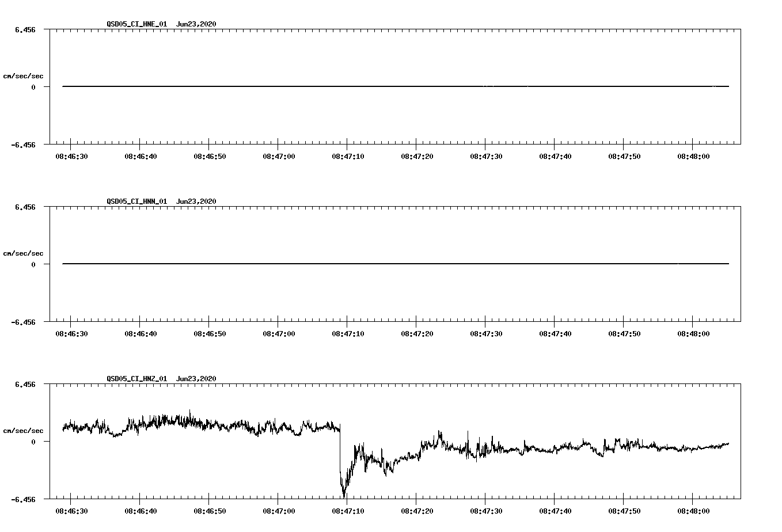The width and height of the screenshot is (782, 532).
Task: Click the 08:47:40 time label under HNN plot
Action: coord(555,334)
